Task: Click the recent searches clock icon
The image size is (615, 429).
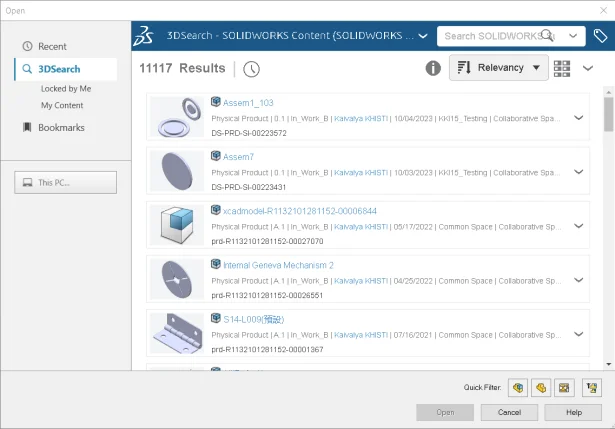Action: [251, 69]
